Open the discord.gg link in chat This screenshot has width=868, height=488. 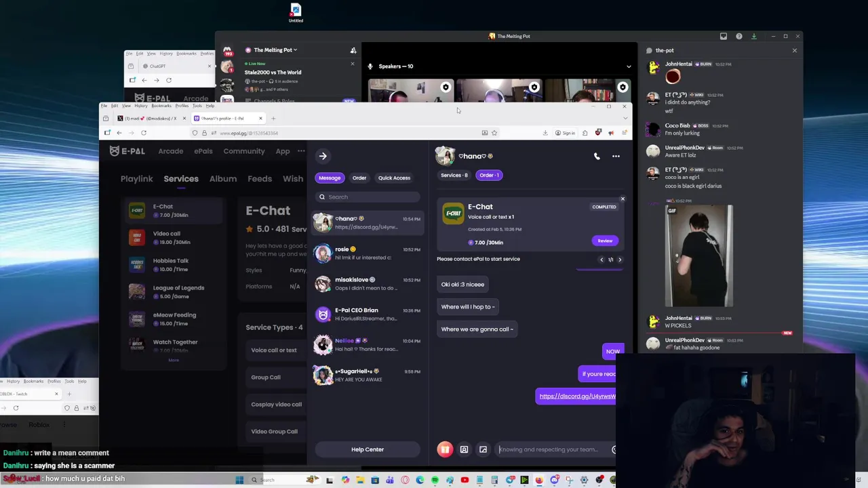(577, 396)
